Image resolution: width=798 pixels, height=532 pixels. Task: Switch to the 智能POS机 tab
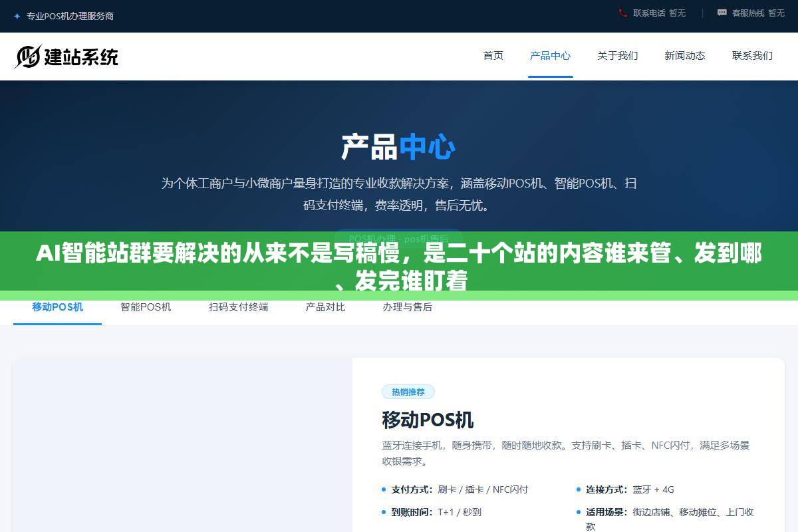[146, 307]
